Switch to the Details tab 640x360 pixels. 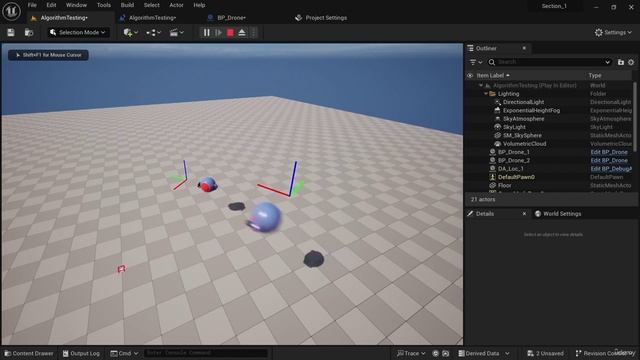click(x=484, y=214)
